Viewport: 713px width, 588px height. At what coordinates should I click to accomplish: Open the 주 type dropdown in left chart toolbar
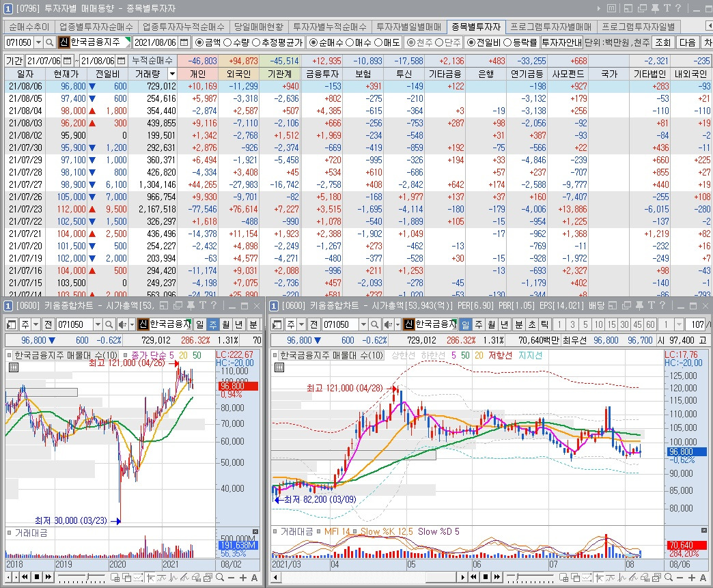pos(36,324)
